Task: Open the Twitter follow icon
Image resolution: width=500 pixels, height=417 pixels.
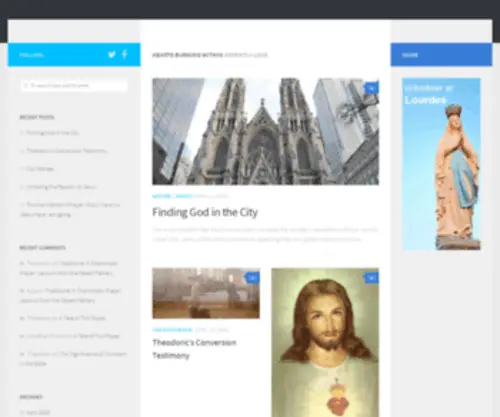Action: pyautogui.click(x=112, y=55)
